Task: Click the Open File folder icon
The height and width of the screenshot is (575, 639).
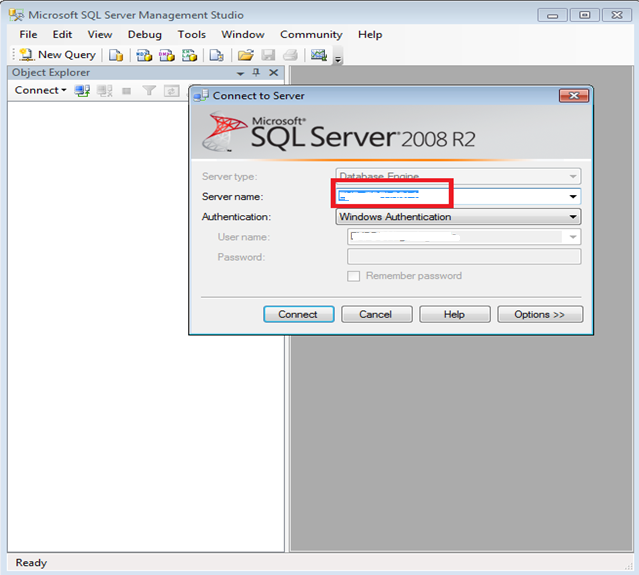Action: tap(246, 55)
